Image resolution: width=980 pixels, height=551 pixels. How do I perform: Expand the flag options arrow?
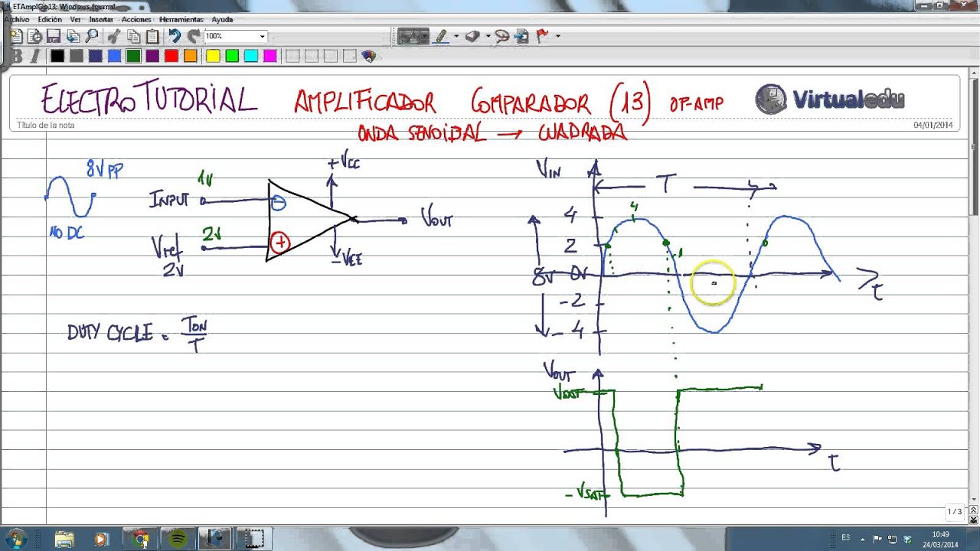click(557, 36)
